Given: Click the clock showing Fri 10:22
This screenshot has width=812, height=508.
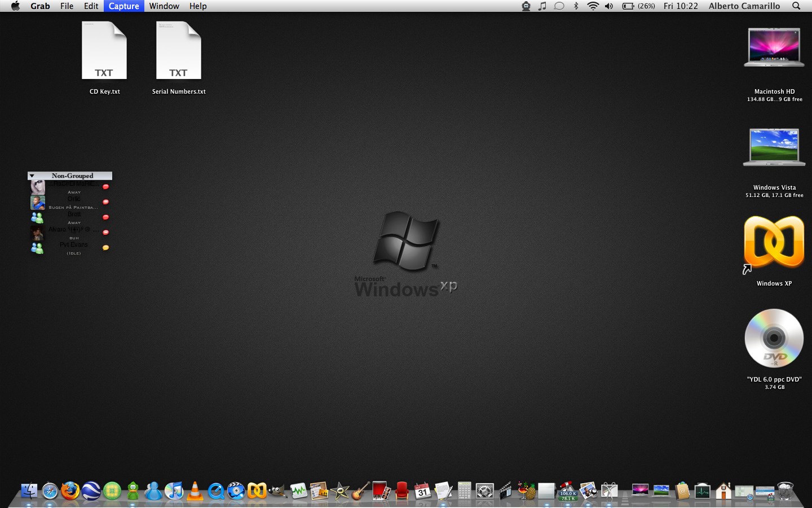Looking at the screenshot, I should pos(681,6).
